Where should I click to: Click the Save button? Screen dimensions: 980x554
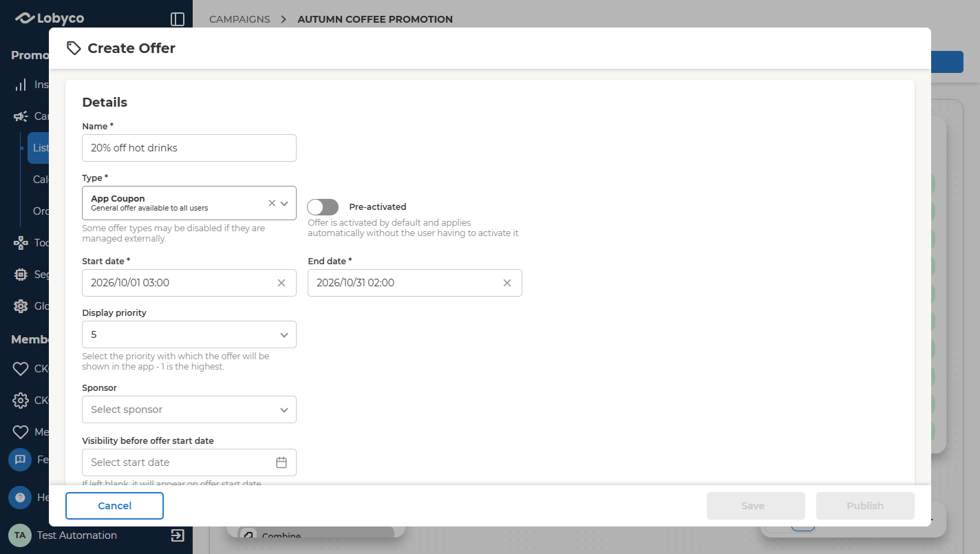pyautogui.click(x=756, y=506)
